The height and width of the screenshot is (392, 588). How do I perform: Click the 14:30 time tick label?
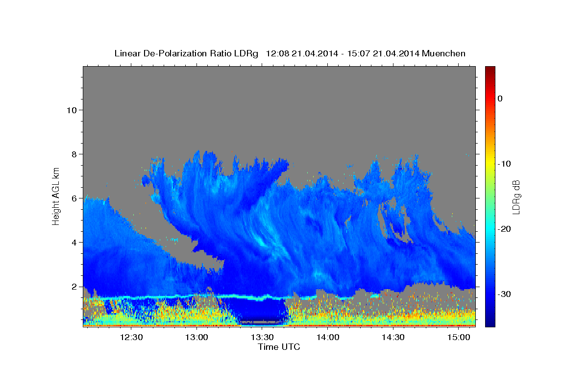[x=393, y=337]
